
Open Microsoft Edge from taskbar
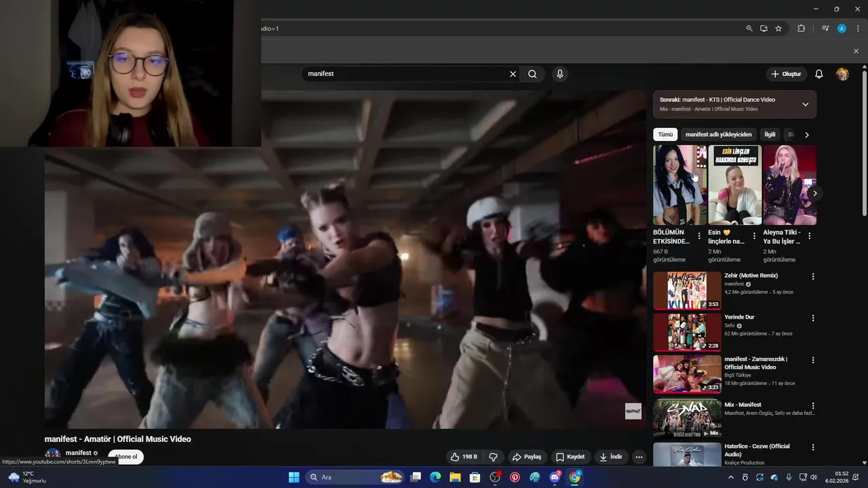point(435,477)
